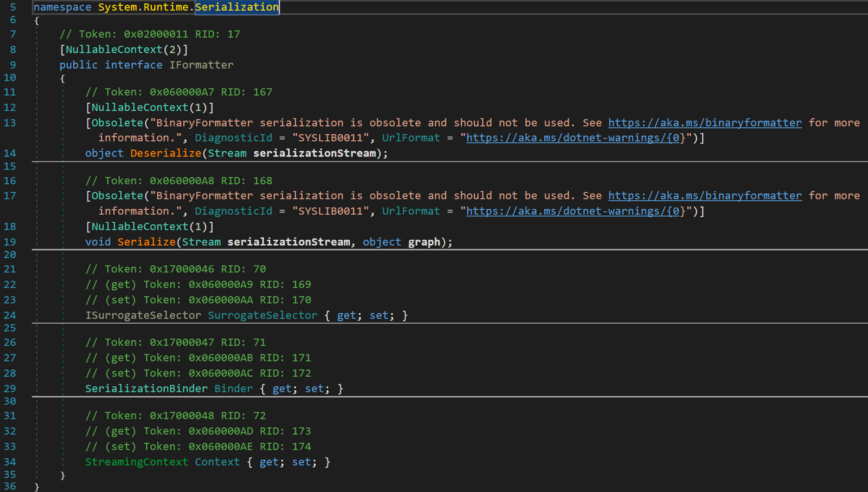Screen dimensions: 868x492
Task: Click line number 14 in the gutter
Action: click(x=10, y=153)
